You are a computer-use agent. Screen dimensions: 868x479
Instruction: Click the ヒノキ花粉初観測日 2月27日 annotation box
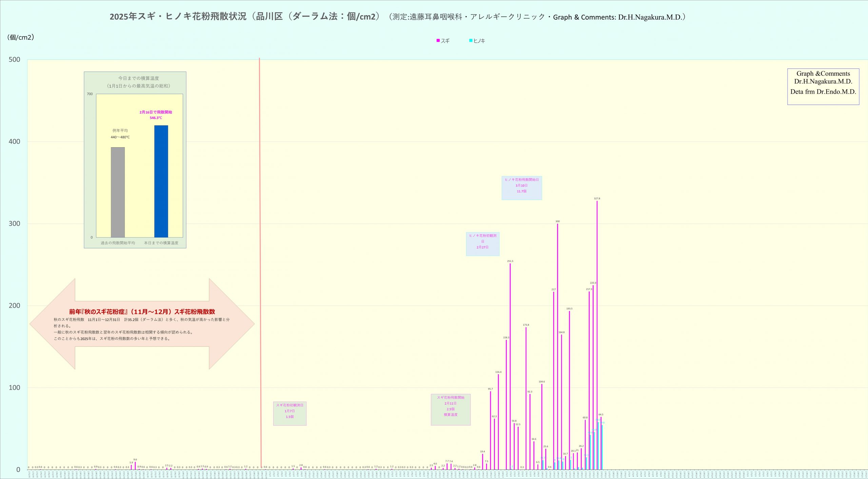coord(483,244)
